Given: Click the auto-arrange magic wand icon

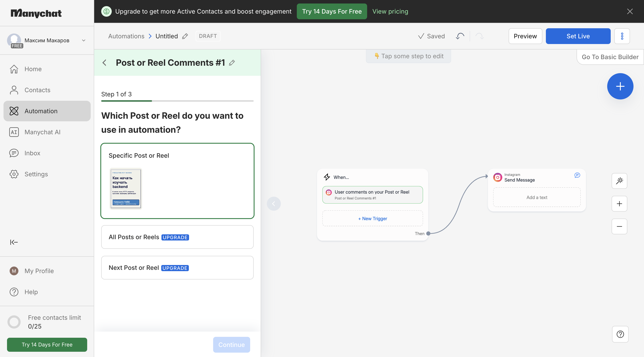Looking at the screenshot, I should coord(619,180).
